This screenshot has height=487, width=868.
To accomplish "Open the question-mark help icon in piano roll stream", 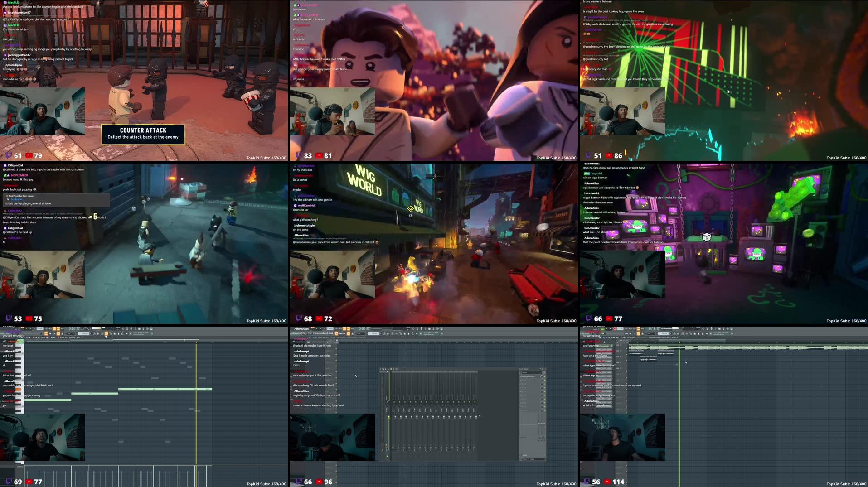I will coord(135,328).
